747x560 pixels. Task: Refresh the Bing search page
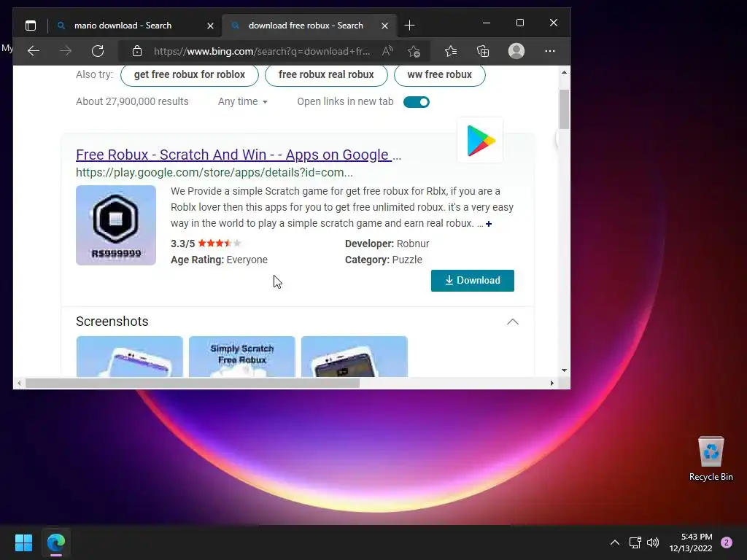click(98, 51)
